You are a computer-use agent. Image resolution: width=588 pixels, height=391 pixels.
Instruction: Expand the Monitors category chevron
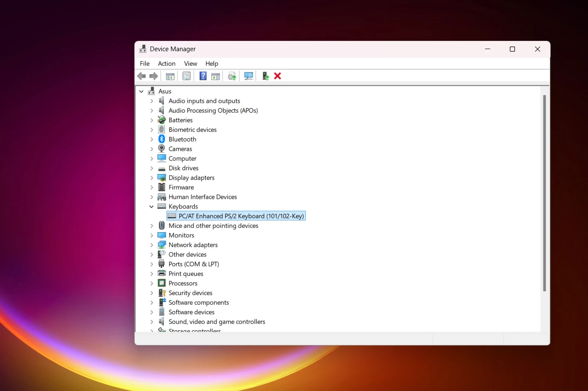coord(152,236)
